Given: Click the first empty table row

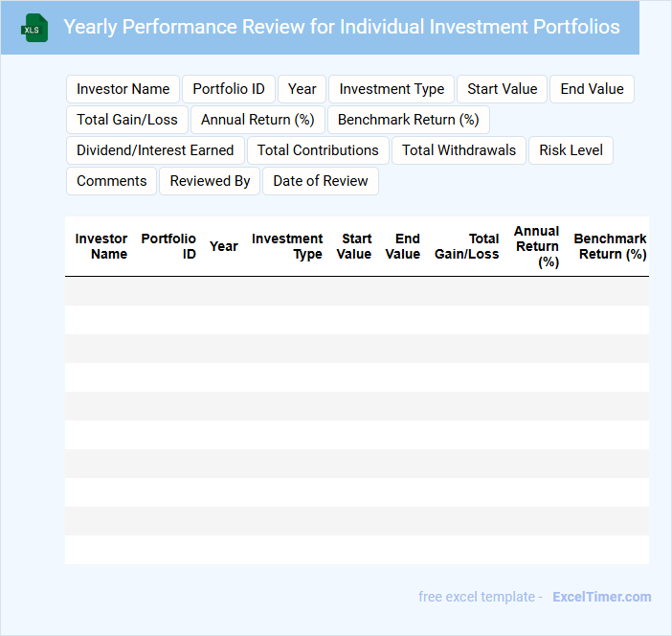Looking at the screenshot, I should pyautogui.click(x=356, y=291).
